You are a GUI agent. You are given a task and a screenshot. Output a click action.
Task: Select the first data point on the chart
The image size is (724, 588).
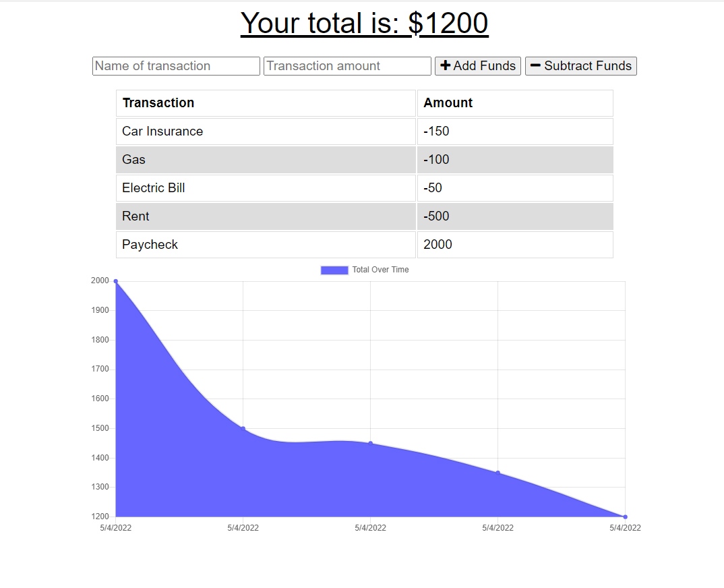pyautogui.click(x=116, y=281)
